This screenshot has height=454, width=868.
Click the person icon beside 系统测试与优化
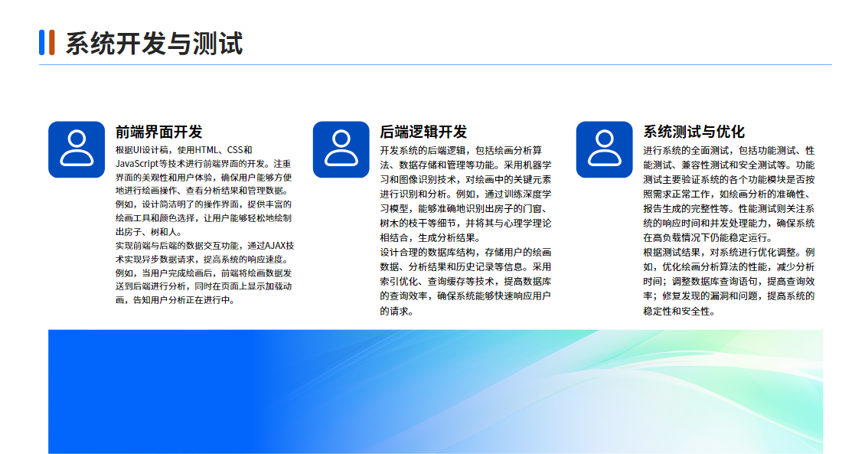(x=605, y=149)
